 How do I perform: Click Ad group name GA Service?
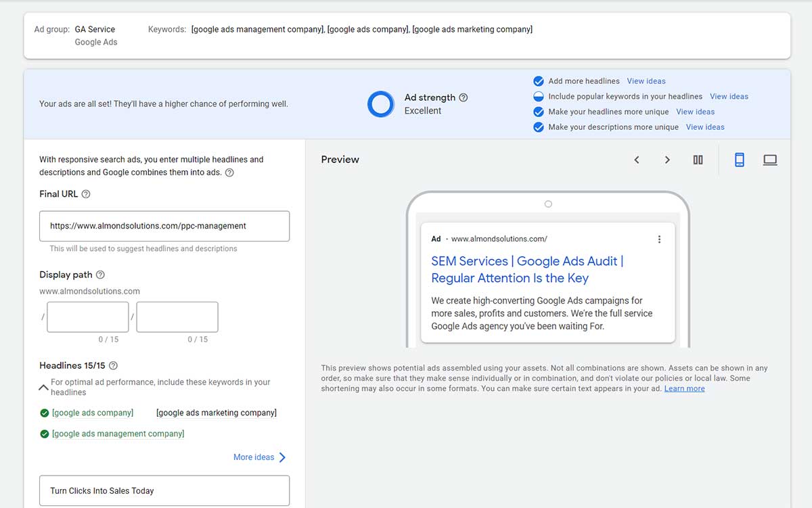click(95, 29)
